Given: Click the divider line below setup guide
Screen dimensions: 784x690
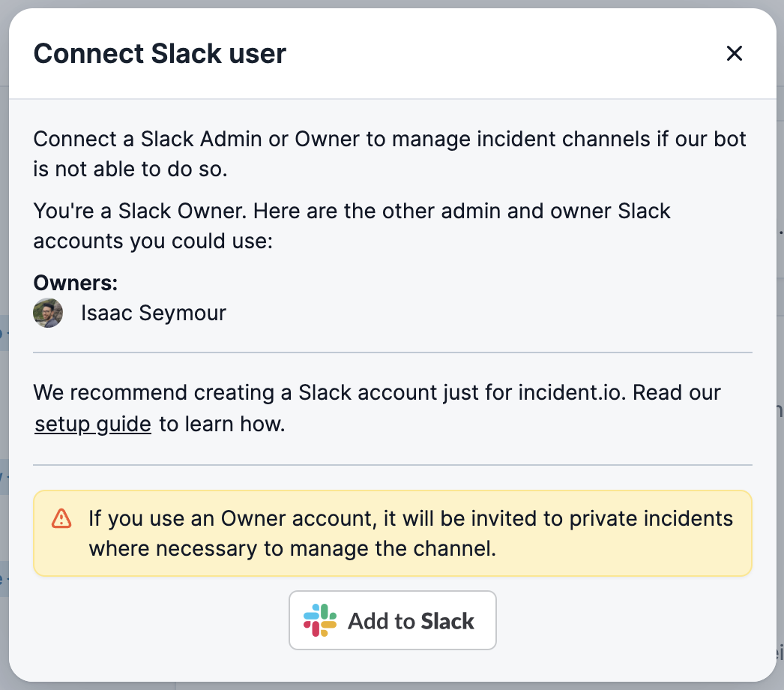Looking at the screenshot, I should point(393,465).
